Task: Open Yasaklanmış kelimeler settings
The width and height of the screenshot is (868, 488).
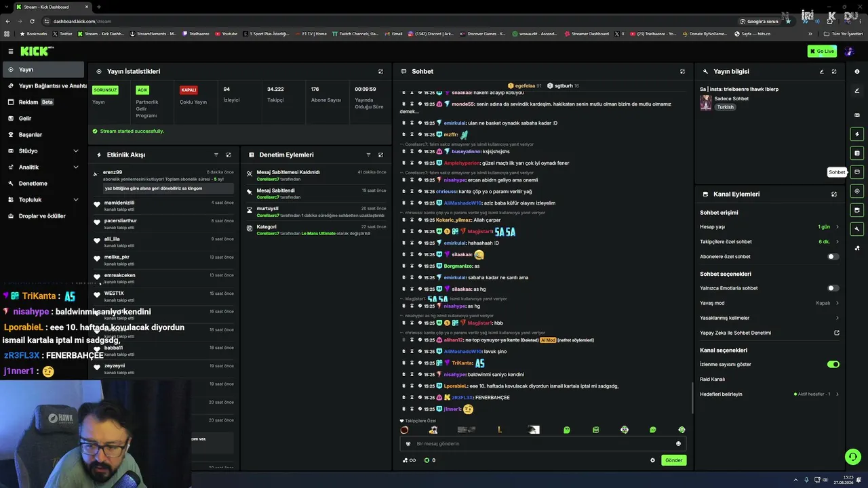Action: (x=770, y=318)
